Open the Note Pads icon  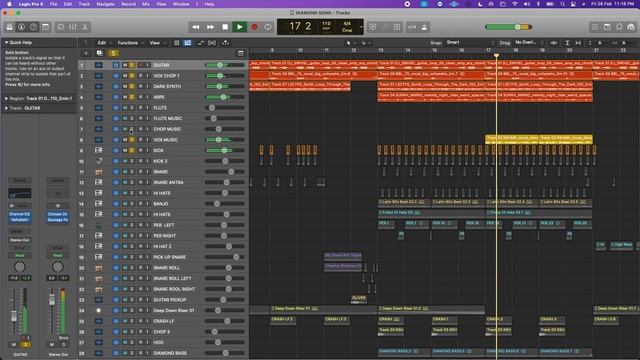(x=607, y=27)
